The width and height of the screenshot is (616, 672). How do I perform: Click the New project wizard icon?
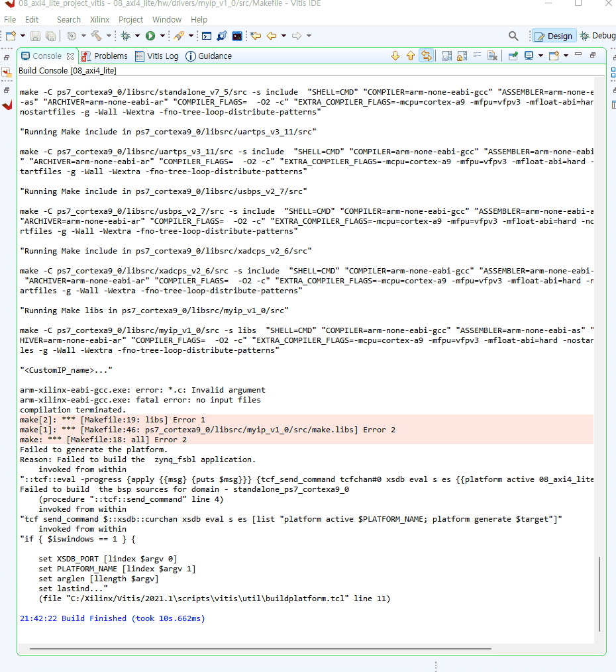click(11, 36)
